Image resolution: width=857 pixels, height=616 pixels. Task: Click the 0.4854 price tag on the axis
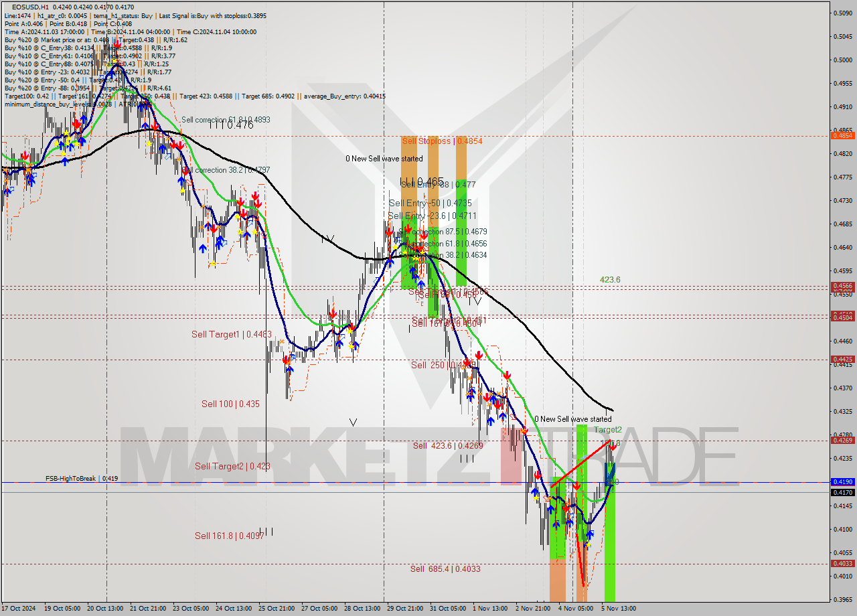pyautogui.click(x=842, y=135)
